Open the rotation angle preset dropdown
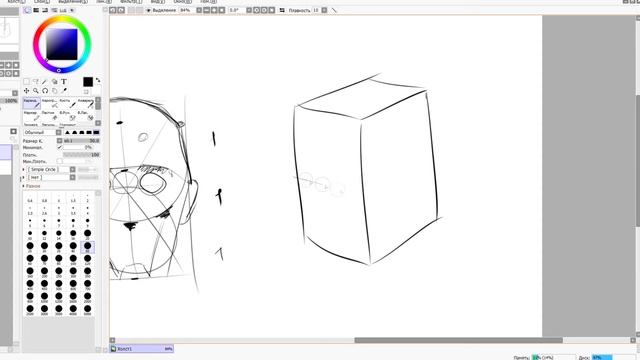The image size is (640, 360). 249,10
